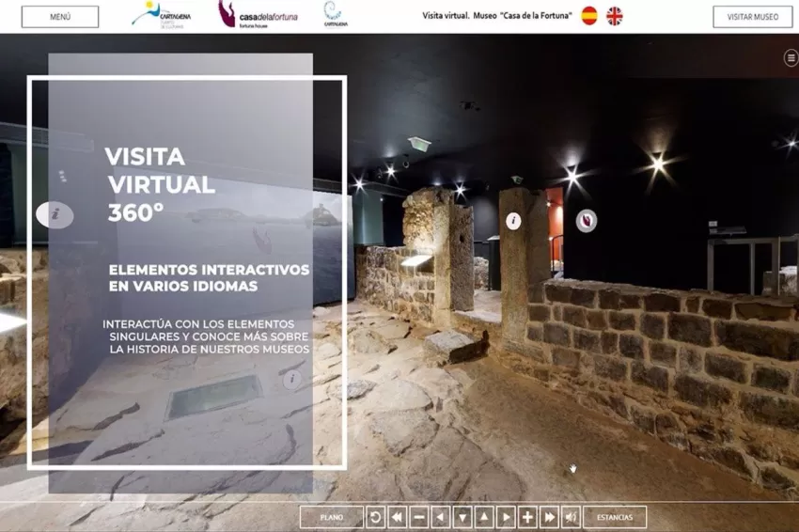Image resolution: width=799 pixels, height=532 pixels.
Task: Open the info hotspot on the stone pillar
Action: [513, 222]
